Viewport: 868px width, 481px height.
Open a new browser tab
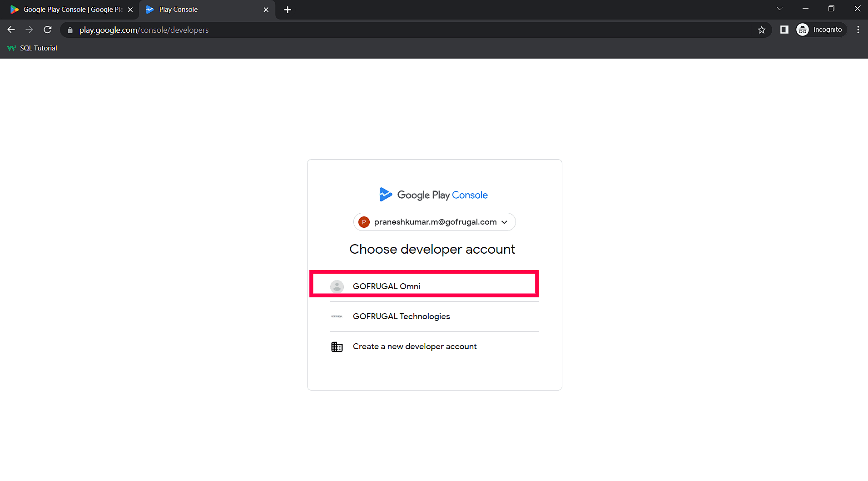coord(288,10)
